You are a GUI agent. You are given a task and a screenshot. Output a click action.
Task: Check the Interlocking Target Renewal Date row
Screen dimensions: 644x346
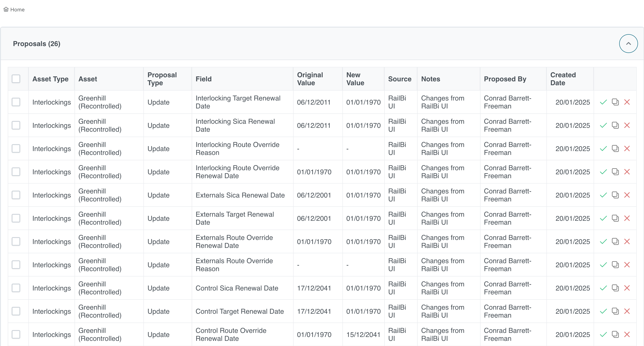click(16, 102)
